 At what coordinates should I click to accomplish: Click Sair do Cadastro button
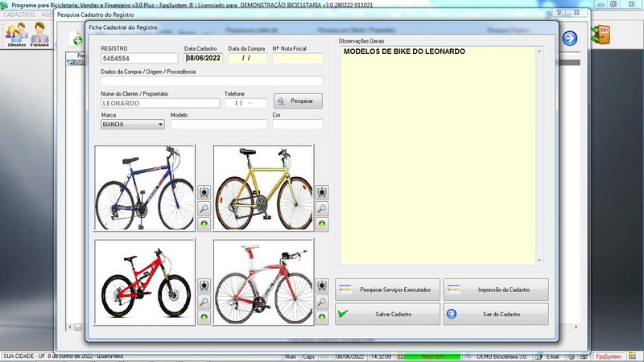(496, 314)
